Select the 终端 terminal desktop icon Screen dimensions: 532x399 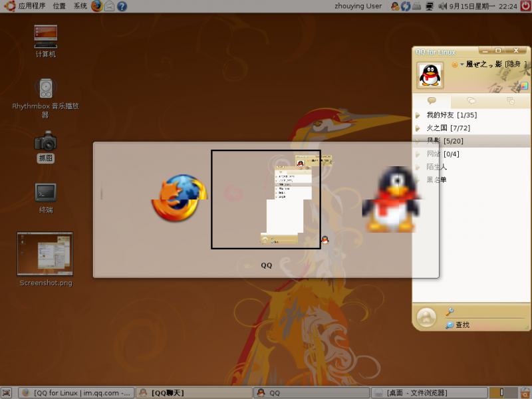pos(45,198)
